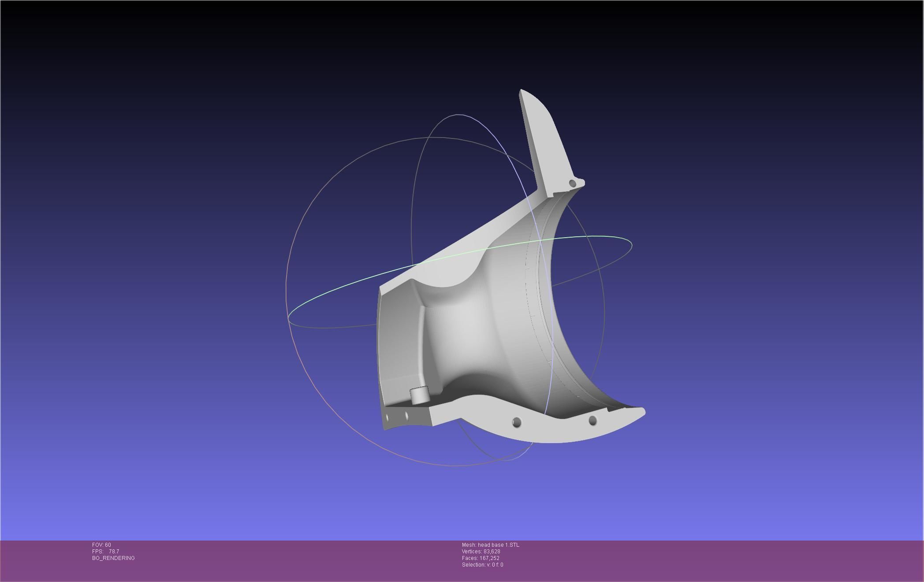Click the small cylindrical peg on the mesh
This screenshot has width=924, height=582.
[x=419, y=395]
